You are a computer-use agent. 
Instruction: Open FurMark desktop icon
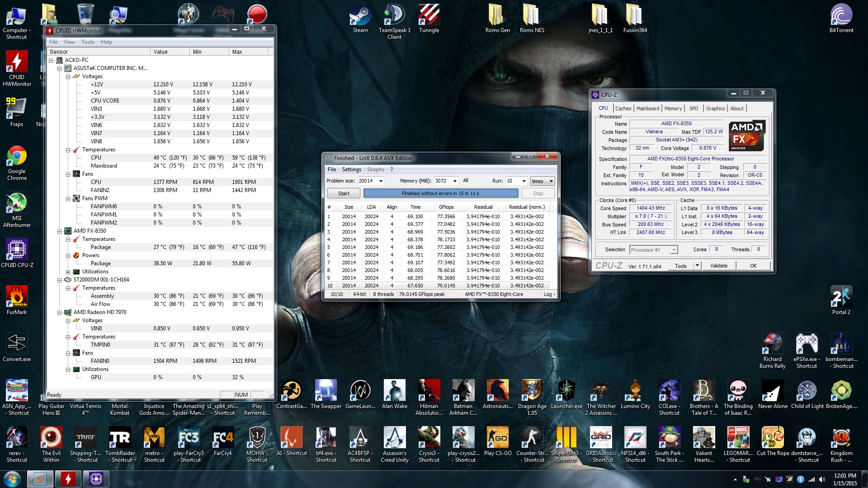tap(17, 297)
